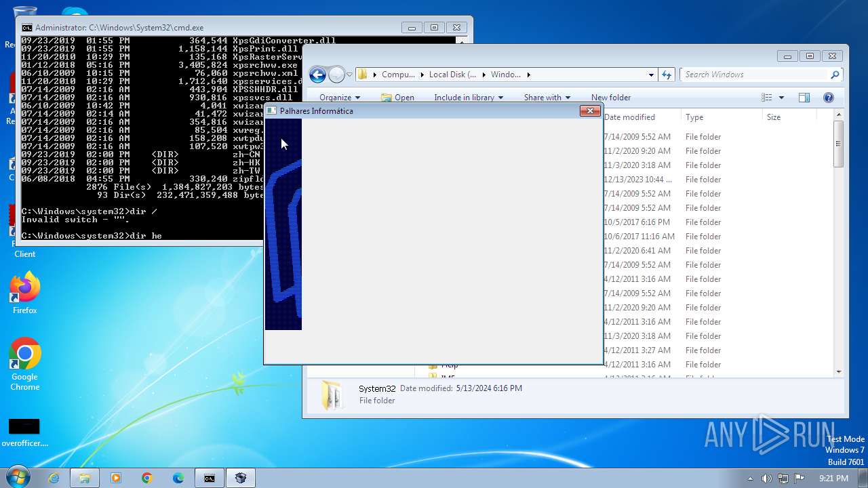
Task: Click the Explorer Back navigation arrow
Action: tap(317, 75)
